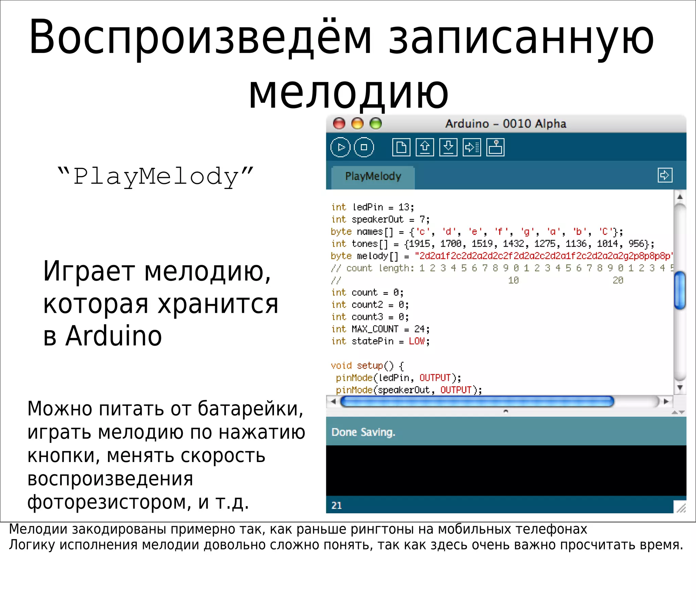Open a sketch with up-arrow icon

(x=424, y=147)
